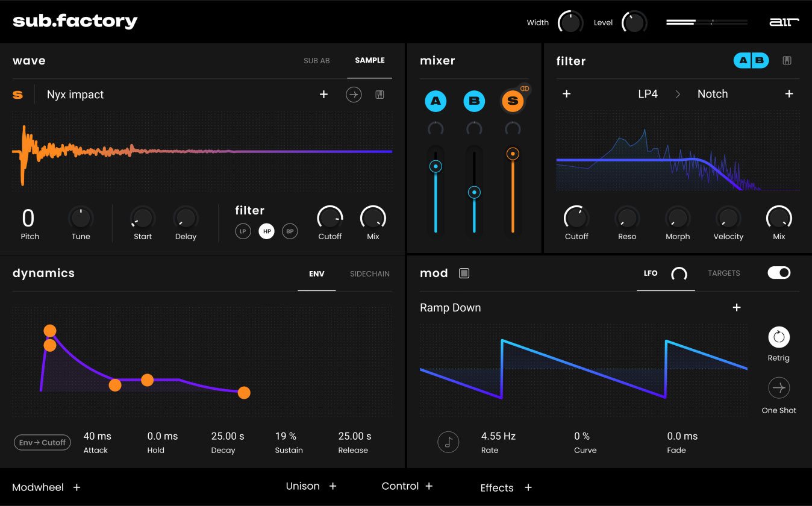Select the BP filter icon in wave section
The width and height of the screenshot is (812, 506).
point(290,231)
